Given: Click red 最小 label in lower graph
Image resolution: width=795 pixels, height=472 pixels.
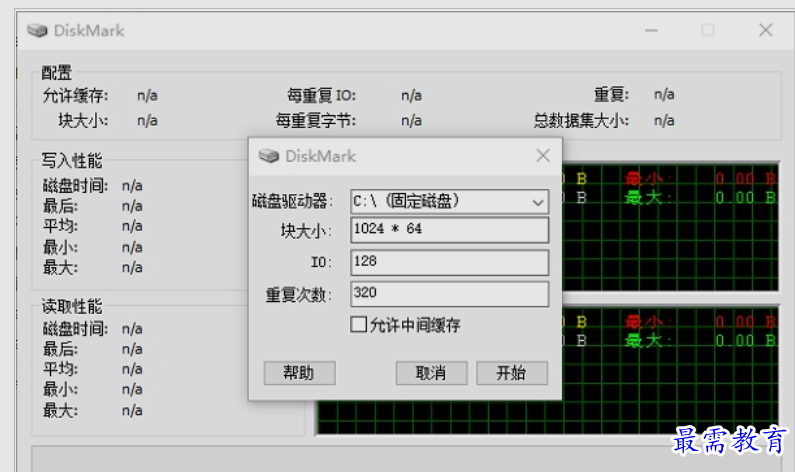Looking at the screenshot, I should coord(648,321).
